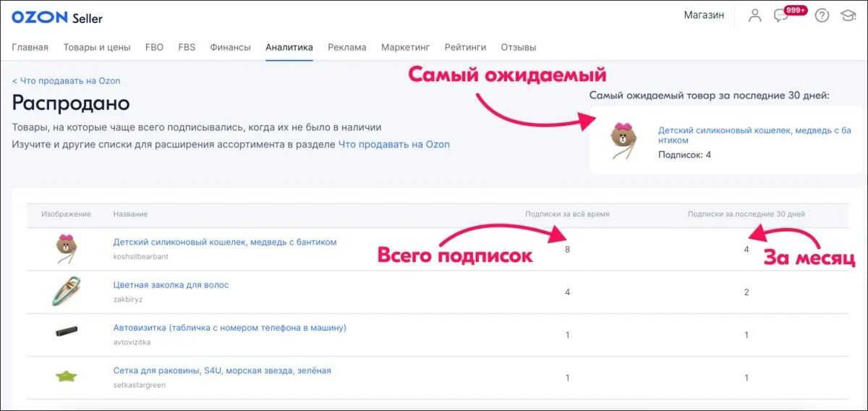Select the Аналитика tab
This screenshot has height=411, width=868.
tap(289, 47)
